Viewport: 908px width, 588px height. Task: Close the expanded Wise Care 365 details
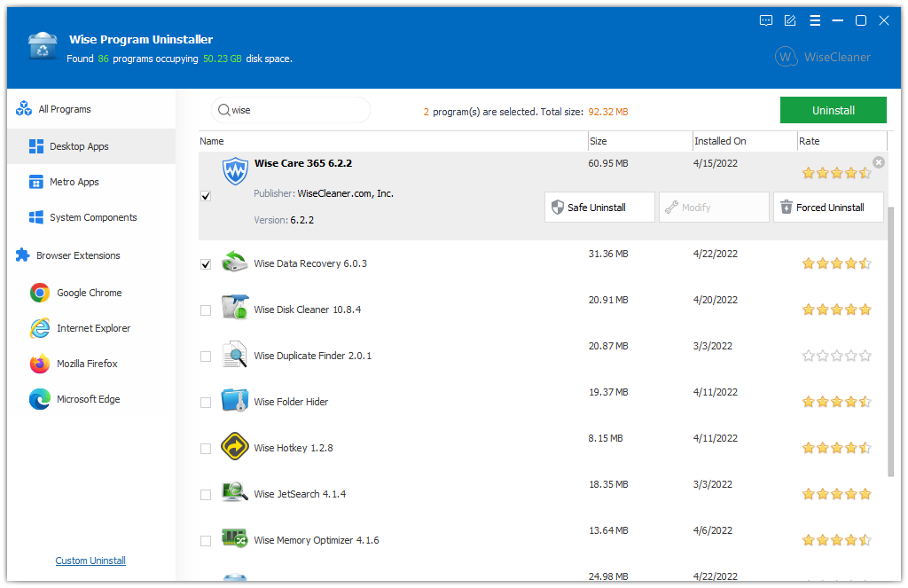pos(878,162)
